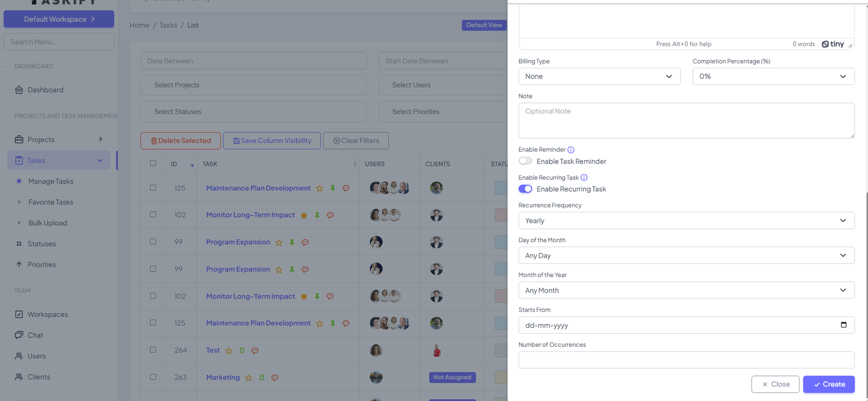Check the checkbox for task 264
This screenshot has height=401, width=868.
click(153, 350)
